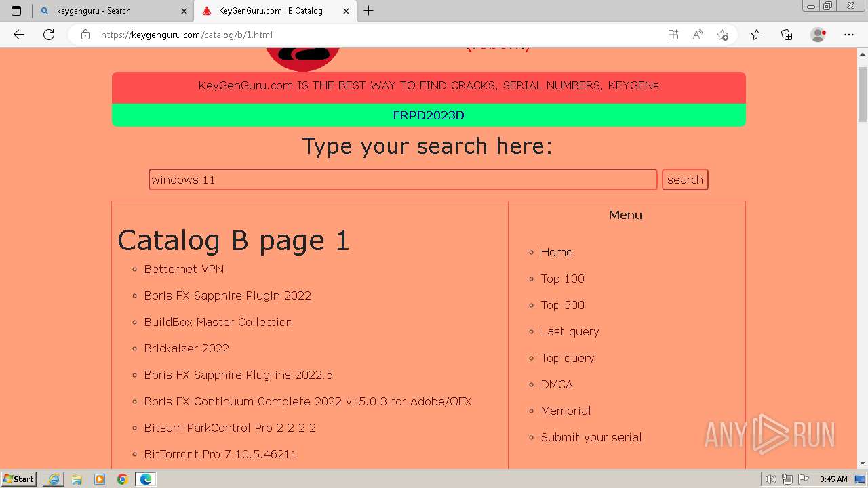Open Boris FX Sapphire Plugin 2022 link
Viewport: 868px width, 488px height.
pyautogui.click(x=227, y=296)
